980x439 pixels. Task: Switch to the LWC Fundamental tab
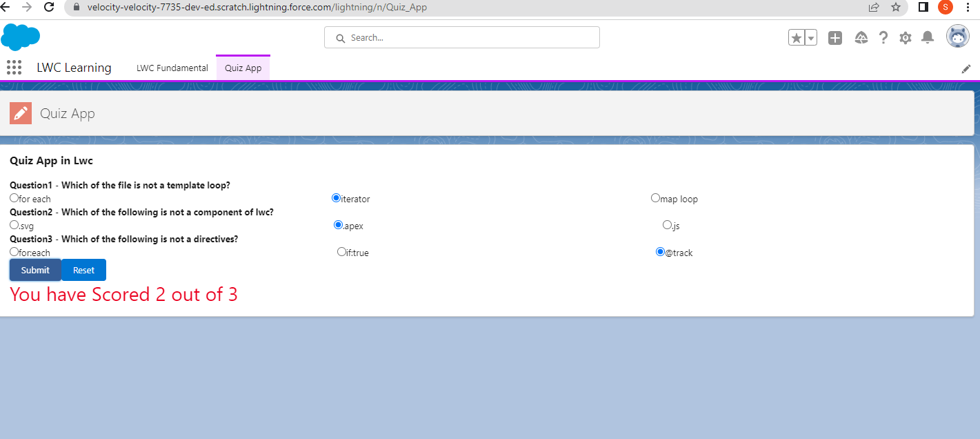click(172, 67)
